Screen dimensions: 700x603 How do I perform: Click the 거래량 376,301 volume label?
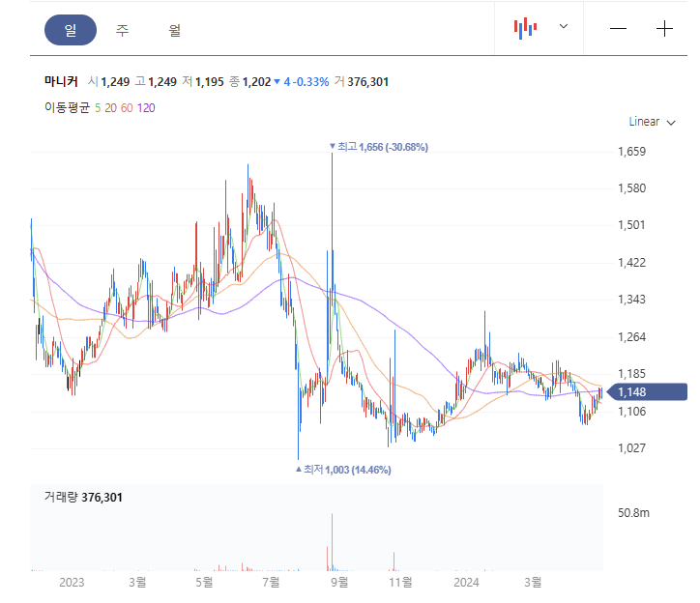coord(83,498)
